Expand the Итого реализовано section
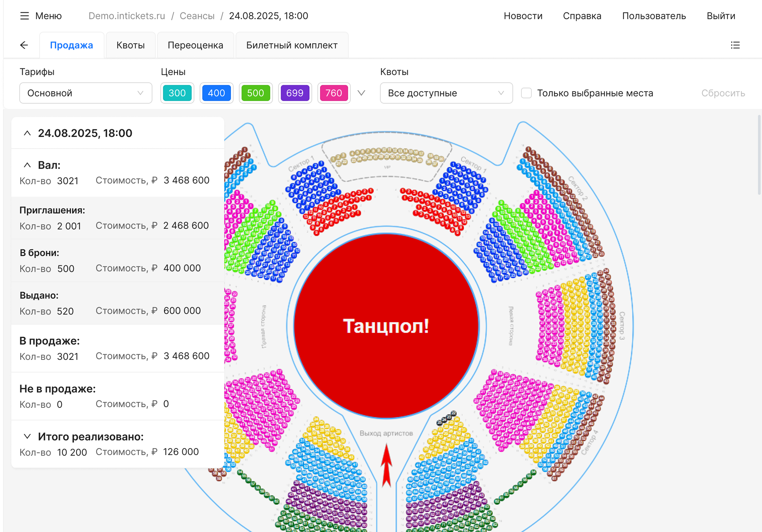The height and width of the screenshot is (532, 762). (27, 437)
